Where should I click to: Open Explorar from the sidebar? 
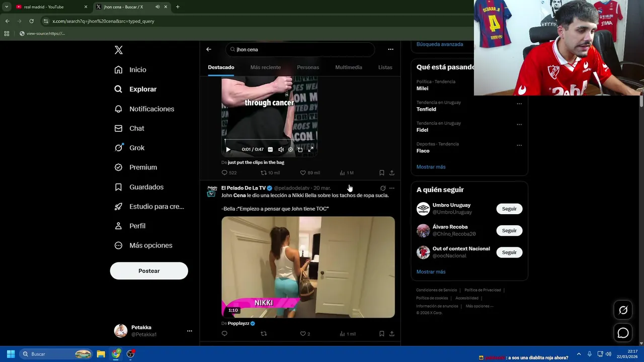point(135,89)
